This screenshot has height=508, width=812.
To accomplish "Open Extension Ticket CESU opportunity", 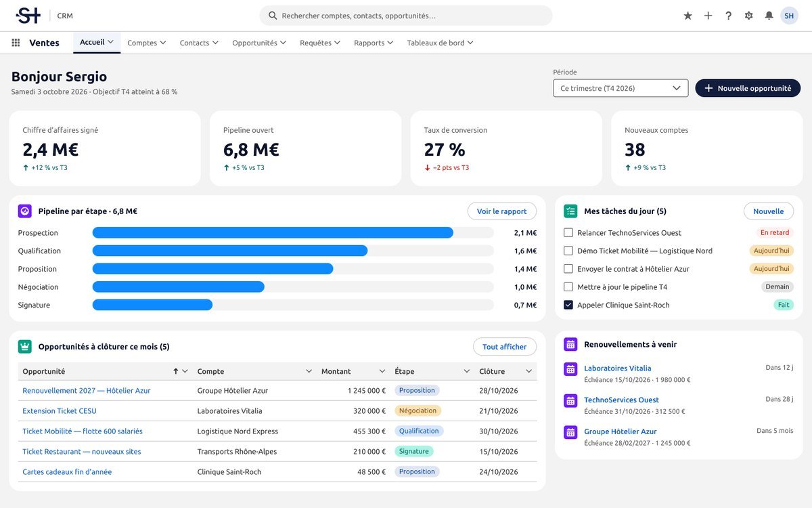I will click(x=60, y=411).
